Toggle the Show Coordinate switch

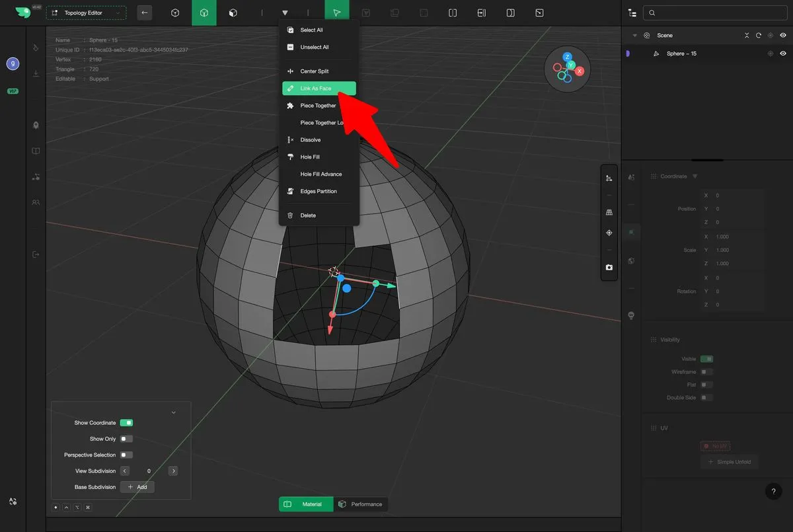[x=126, y=423]
